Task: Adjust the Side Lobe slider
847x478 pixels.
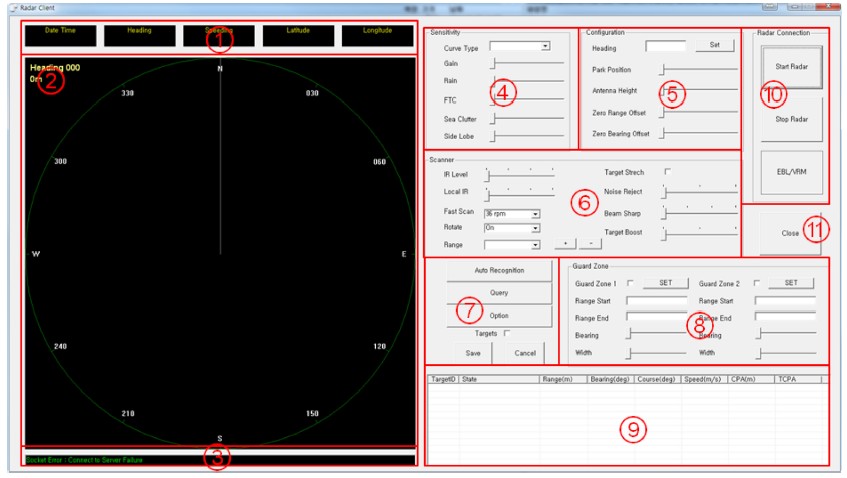Action: coord(527,136)
